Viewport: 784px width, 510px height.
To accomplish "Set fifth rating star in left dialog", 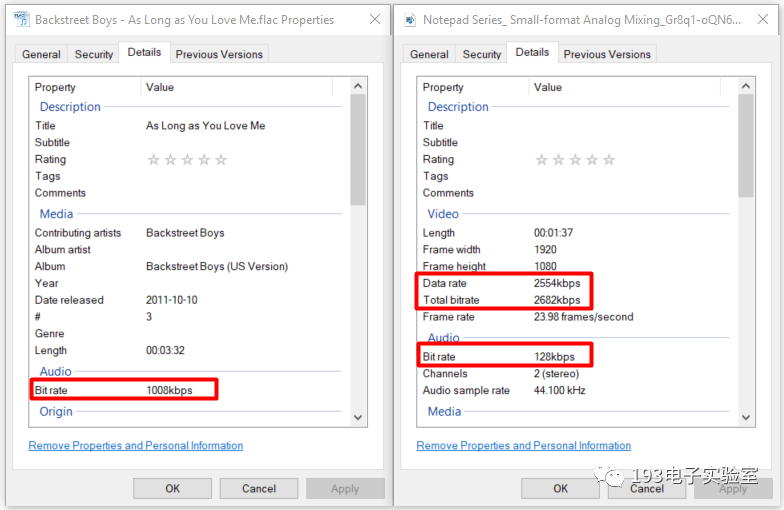I will click(x=221, y=160).
